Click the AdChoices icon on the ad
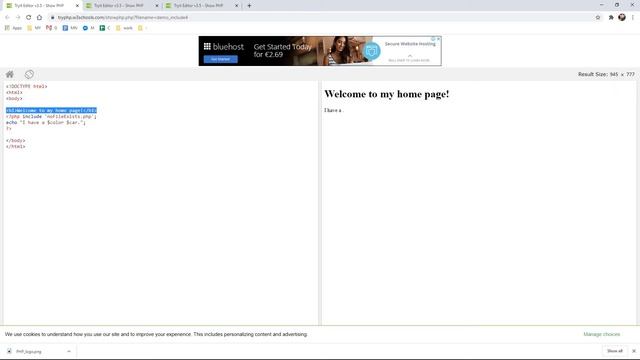 pyautogui.click(x=433, y=39)
